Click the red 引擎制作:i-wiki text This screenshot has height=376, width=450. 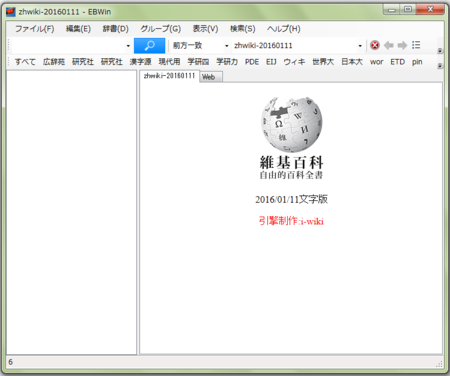[291, 221]
